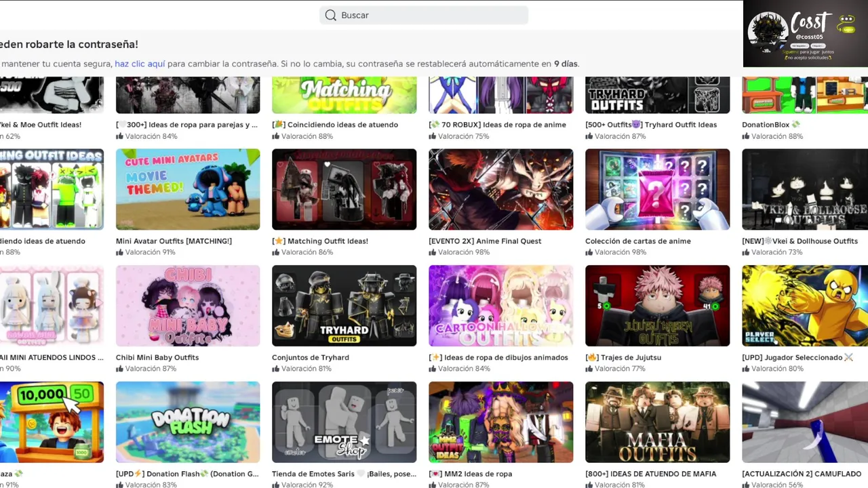
Task: Click '[UPD⚡] Donation Flash' title
Action: (187, 474)
